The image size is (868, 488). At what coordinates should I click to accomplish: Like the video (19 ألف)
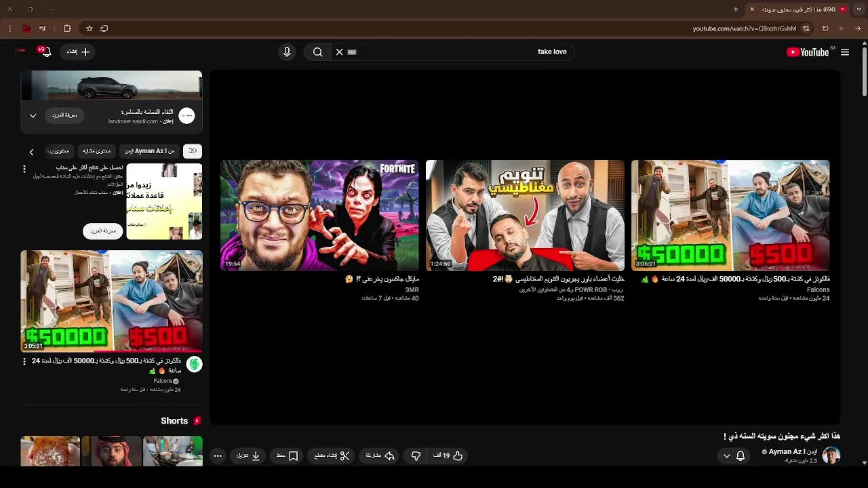[x=448, y=456]
